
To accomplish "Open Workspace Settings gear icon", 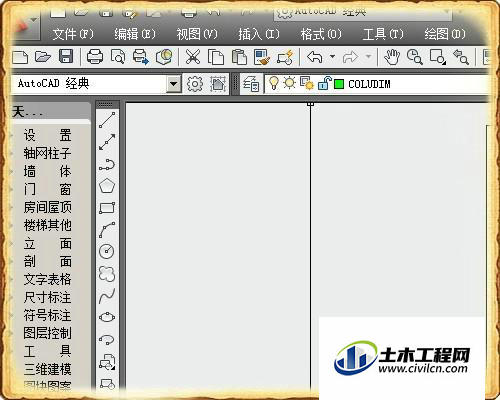I will click(x=195, y=84).
